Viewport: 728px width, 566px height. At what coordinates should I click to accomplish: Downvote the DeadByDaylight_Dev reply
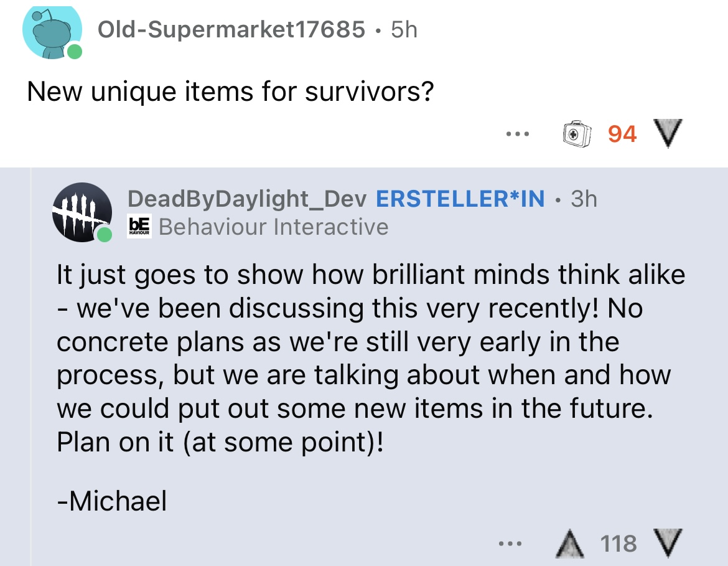pos(668,543)
